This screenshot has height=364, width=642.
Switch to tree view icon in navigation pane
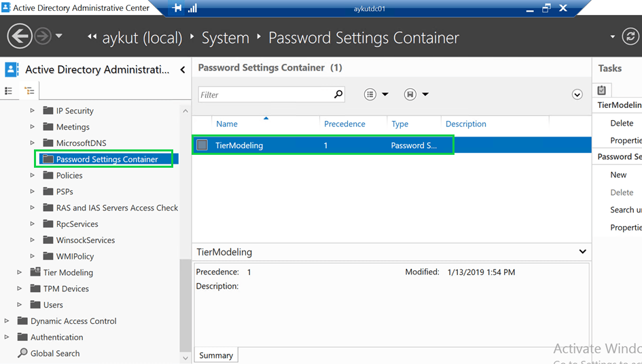[29, 90]
